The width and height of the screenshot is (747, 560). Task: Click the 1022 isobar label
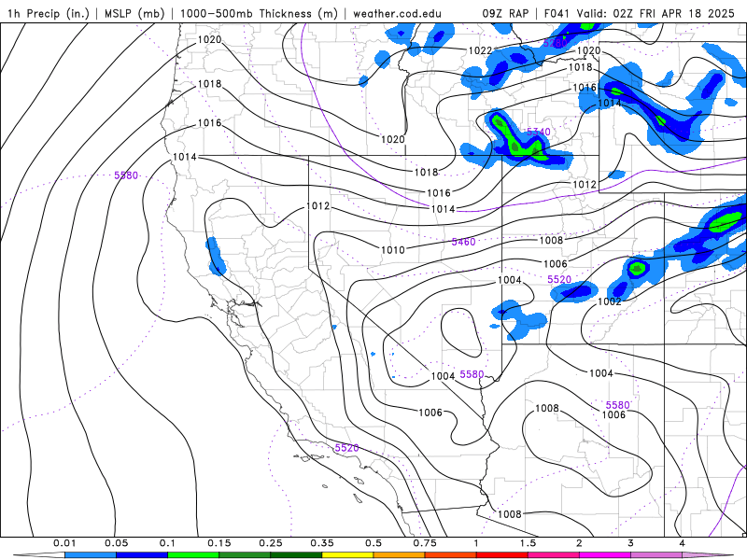coord(480,50)
